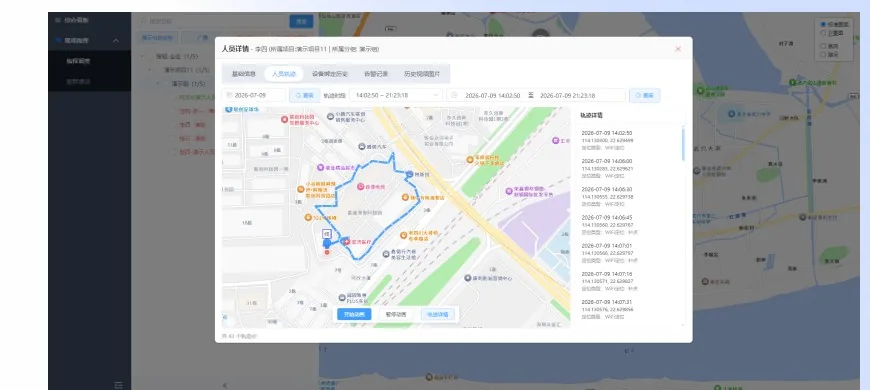The height and width of the screenshot is (390, 870).
Task: Click the 暂停动画 button
Action: [x=396, y=314]
